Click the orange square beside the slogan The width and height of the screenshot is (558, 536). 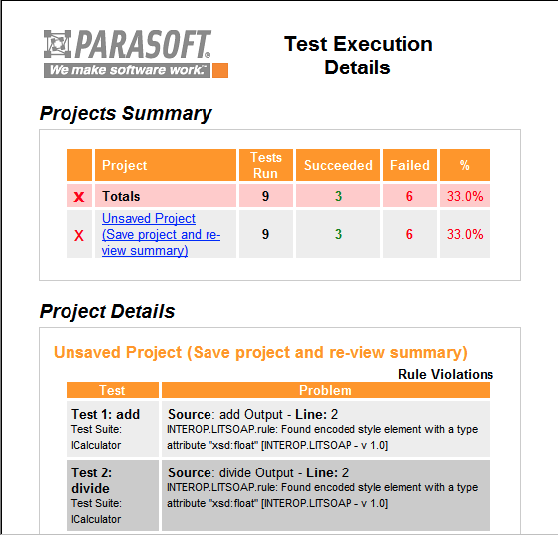(220, 70)
